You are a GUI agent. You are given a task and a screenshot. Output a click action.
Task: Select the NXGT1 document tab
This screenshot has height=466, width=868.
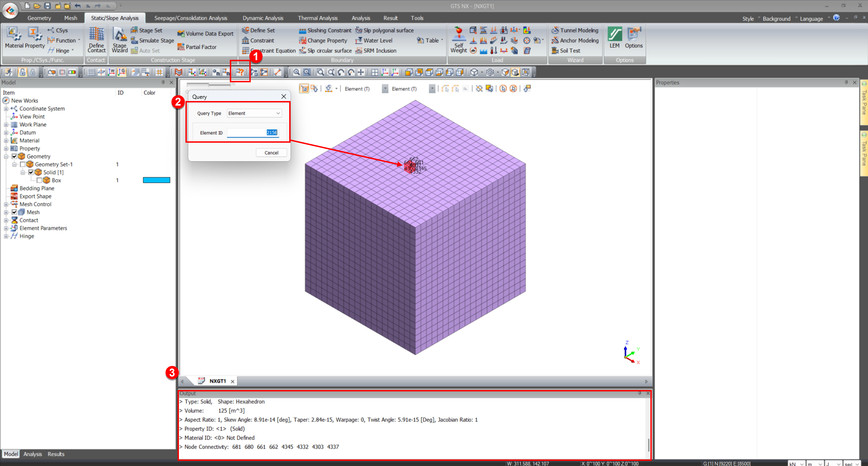point(217,381)
